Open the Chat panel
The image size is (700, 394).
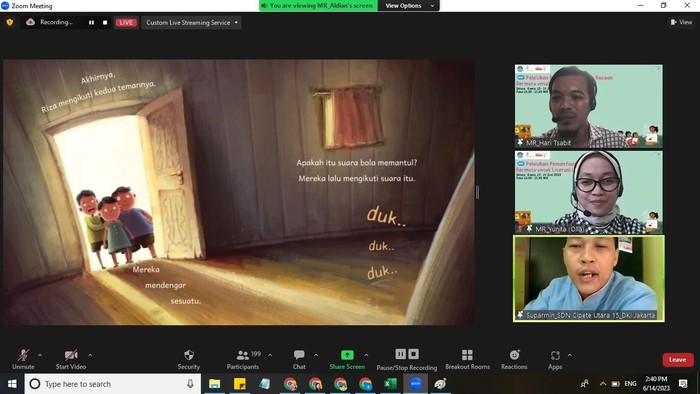pyautogui.click(x=299, y=359)
